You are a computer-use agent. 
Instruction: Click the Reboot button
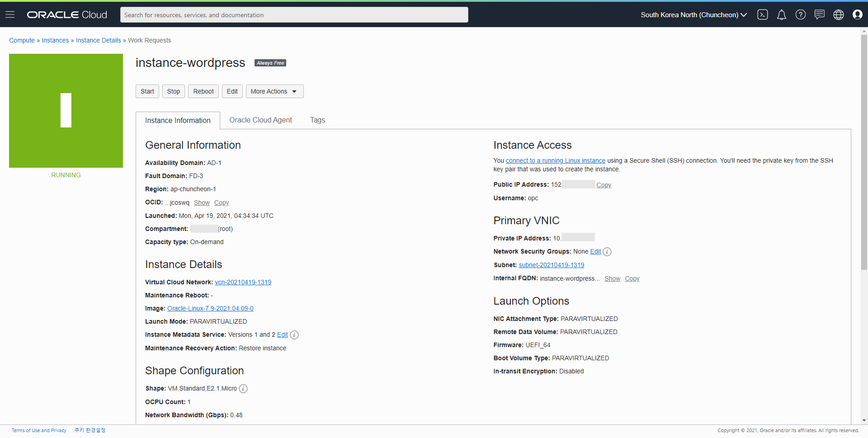pyautogui.click(x=203, y=91)
